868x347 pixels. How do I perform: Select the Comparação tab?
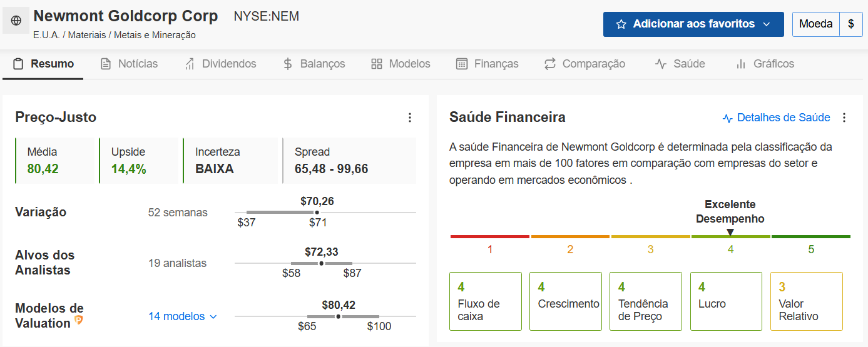[585, 64]
